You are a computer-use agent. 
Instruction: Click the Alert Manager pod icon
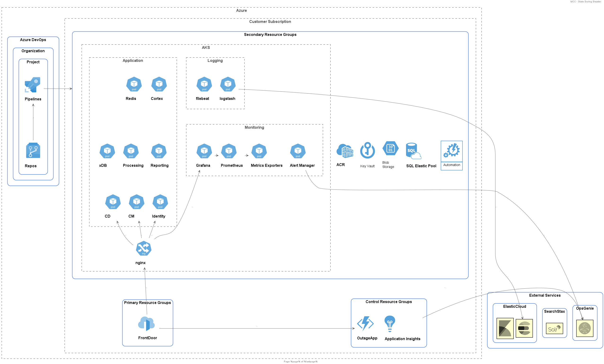298,151
